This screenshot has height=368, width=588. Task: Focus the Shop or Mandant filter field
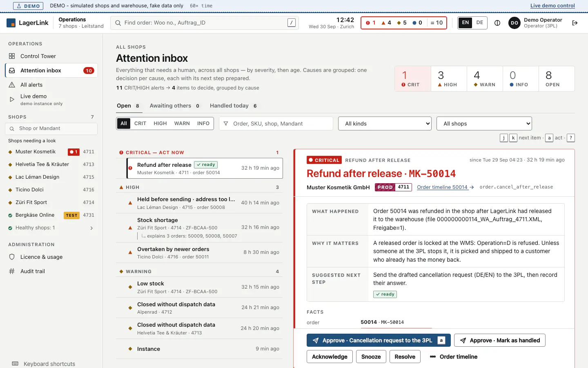(x=51, y=128)
